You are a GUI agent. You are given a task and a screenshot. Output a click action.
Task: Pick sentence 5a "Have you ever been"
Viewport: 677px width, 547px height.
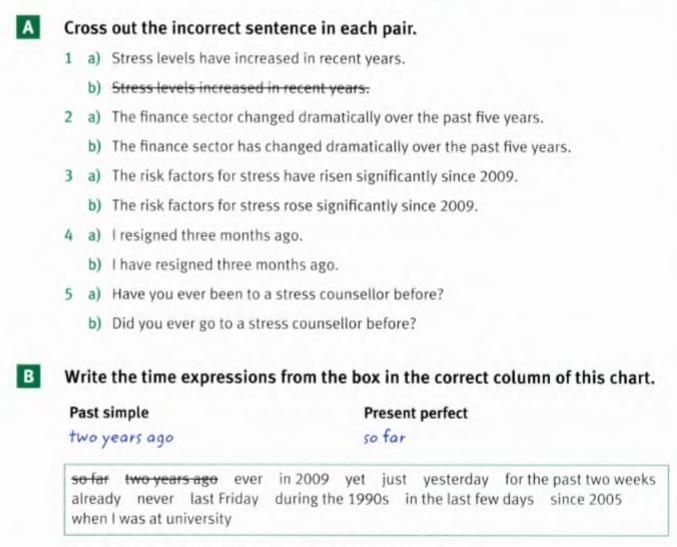(277, 295)
